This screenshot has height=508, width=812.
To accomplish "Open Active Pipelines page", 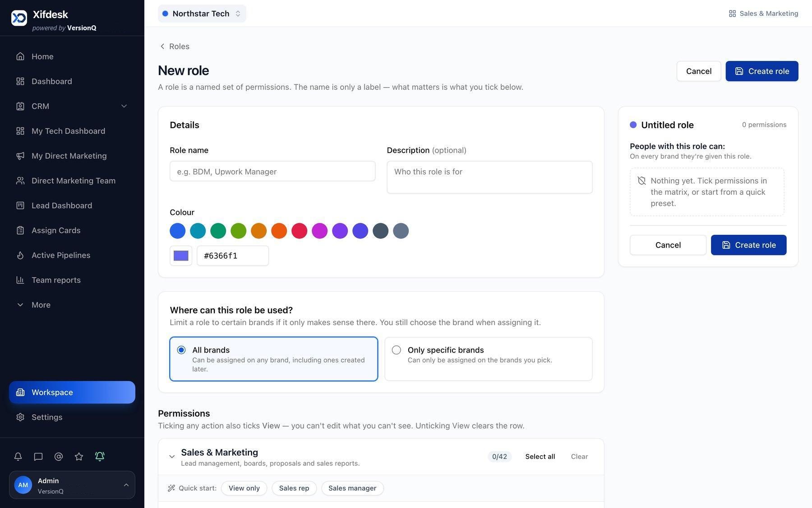I will coord(72,255).
